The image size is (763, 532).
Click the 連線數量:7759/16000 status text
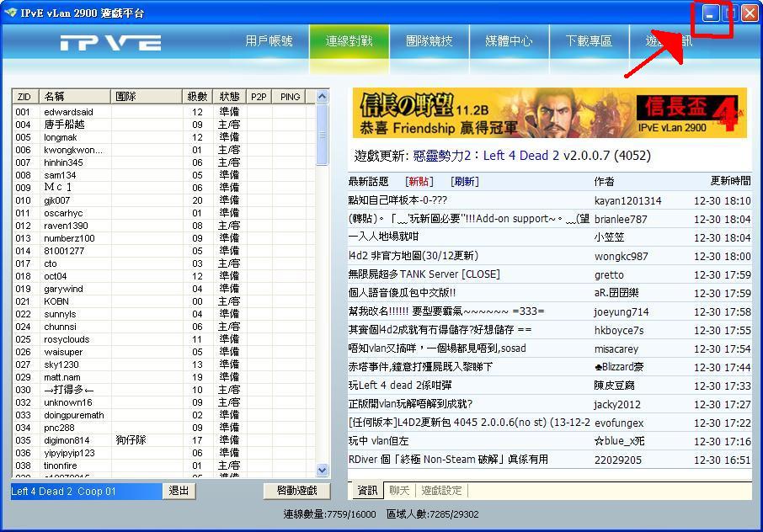pyautogui.click(x=329, y=514)
